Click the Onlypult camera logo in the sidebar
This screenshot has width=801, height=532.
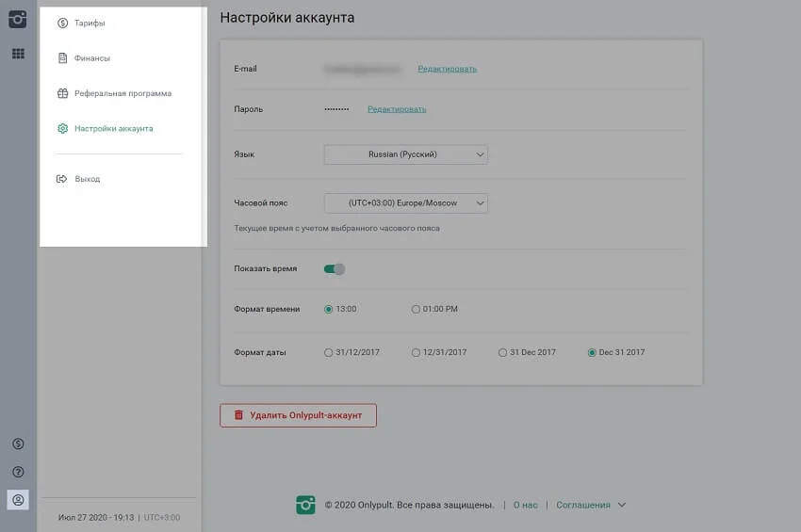click(x=18, y=19)
